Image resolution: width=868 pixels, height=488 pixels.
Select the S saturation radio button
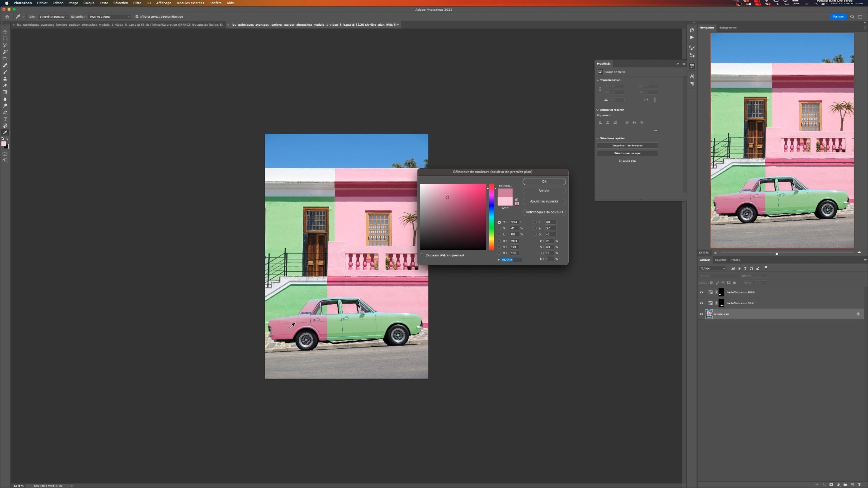coord(499,228)
